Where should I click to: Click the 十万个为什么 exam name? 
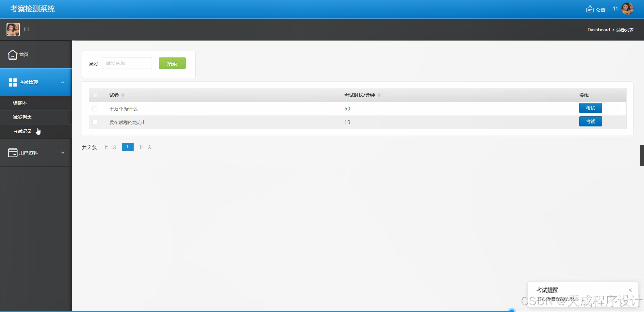coord(123,109)
